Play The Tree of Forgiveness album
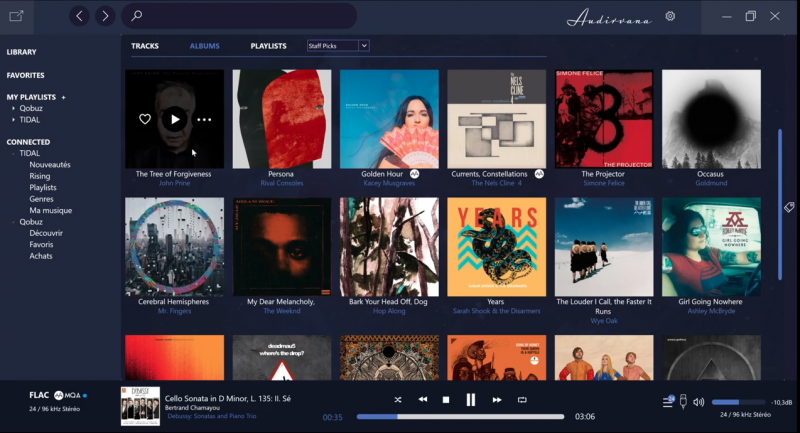The height and width of the screenshot is (433, 800). click(175, 119)
